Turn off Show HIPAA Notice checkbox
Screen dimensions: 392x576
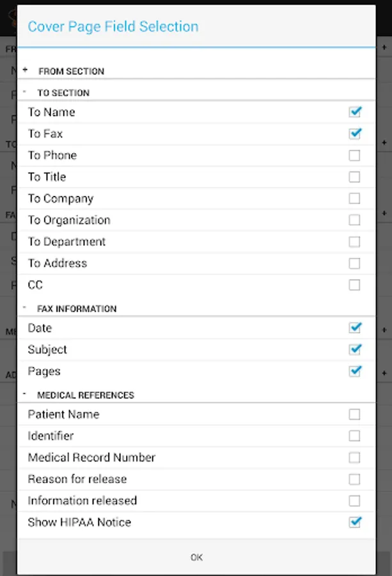pyautogui.click(x=355, y=522)
